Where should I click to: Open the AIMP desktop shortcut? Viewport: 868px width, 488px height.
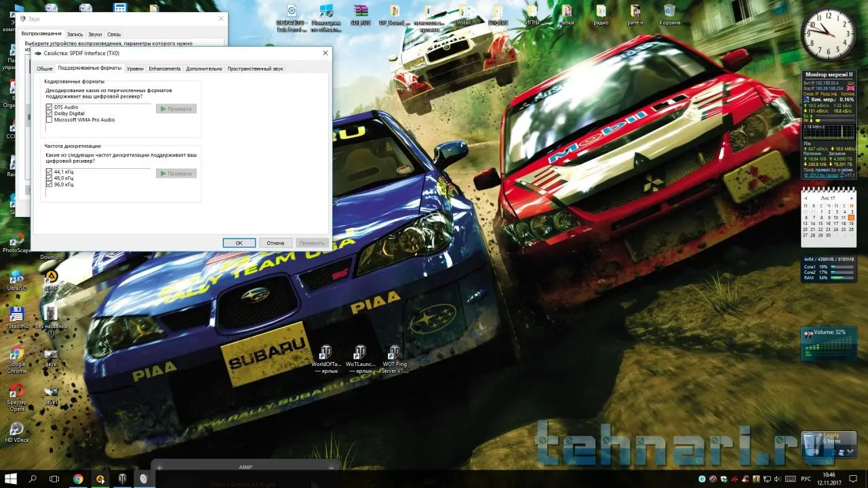51,279
